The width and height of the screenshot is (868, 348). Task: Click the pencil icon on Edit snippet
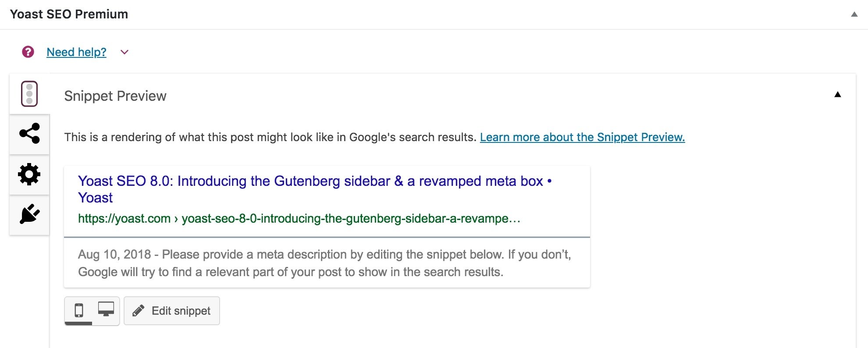(x=139, y=311)
